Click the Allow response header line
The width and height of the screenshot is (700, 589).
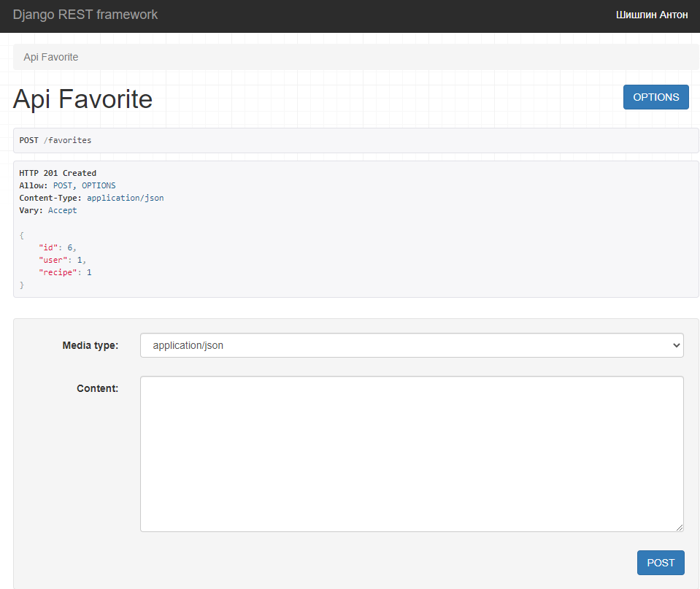(67, 185)
